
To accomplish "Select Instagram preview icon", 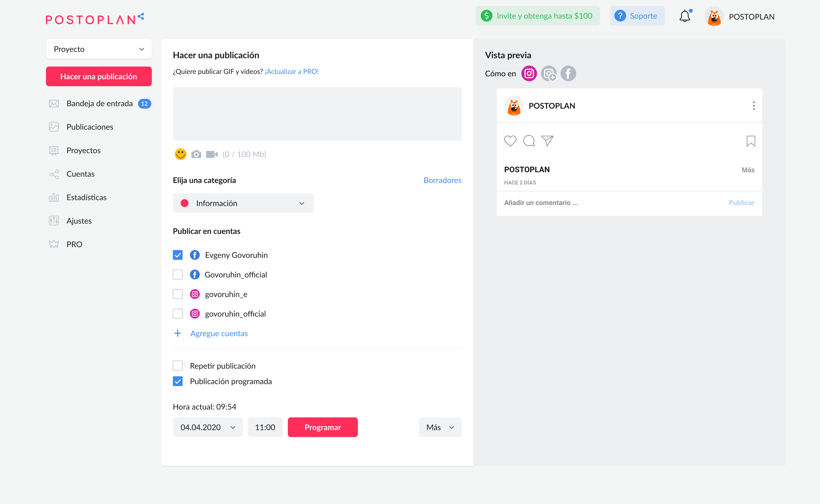I will 529,73.
